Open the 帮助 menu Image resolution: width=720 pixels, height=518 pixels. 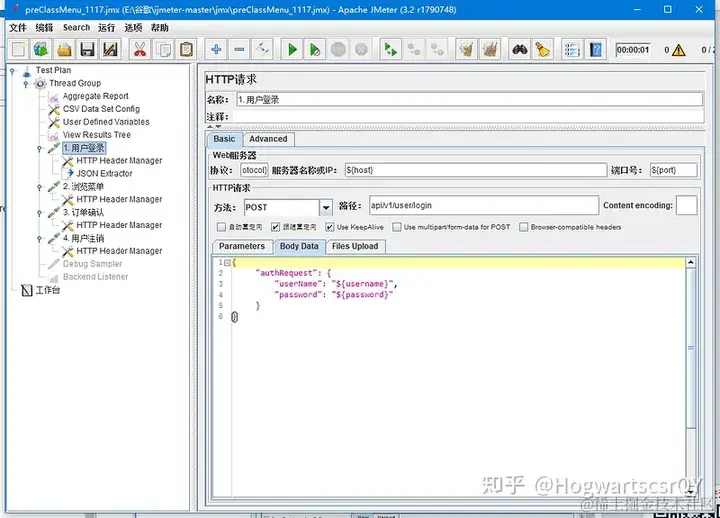(160, 28)
